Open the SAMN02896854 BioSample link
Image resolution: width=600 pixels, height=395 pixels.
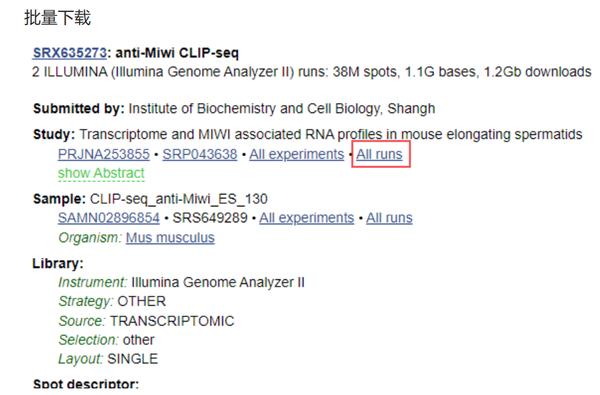[109, 218]
